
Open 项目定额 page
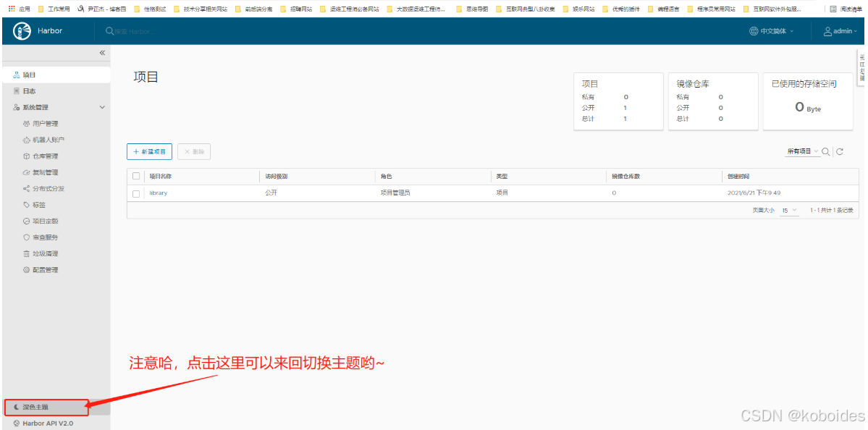46,221
